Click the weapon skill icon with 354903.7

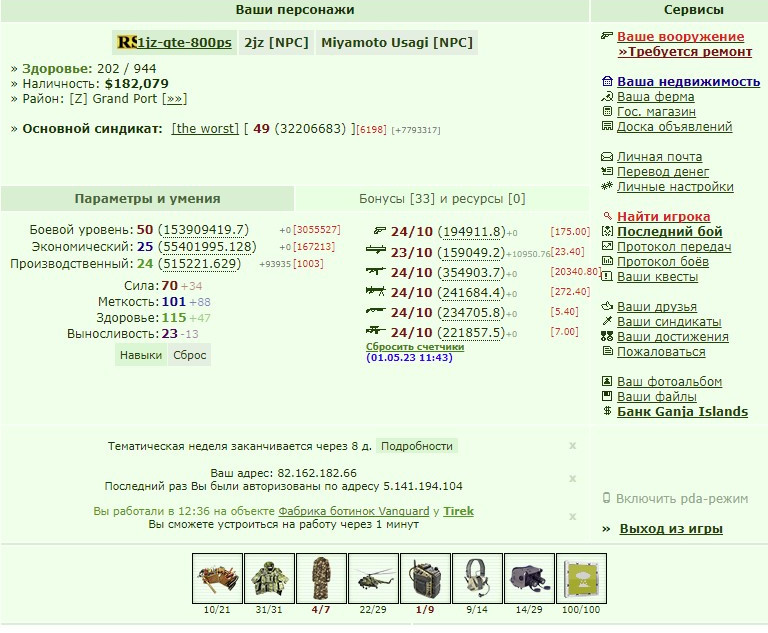click(376, 270)
